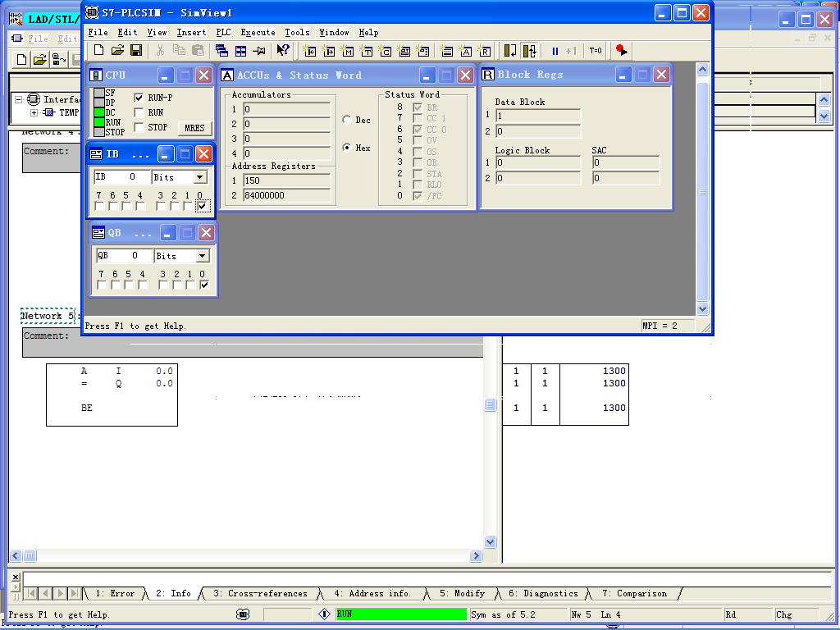Check the STOP mode checkbox in CPU panel

(x=139, y=127)
